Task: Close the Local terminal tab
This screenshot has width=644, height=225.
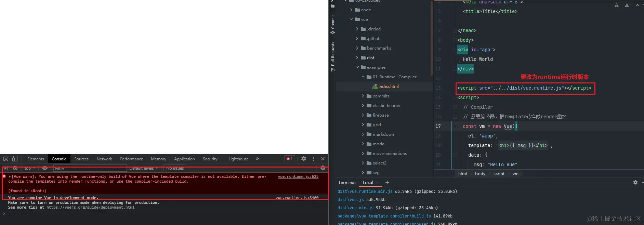Action: click(x=377, y=183)
